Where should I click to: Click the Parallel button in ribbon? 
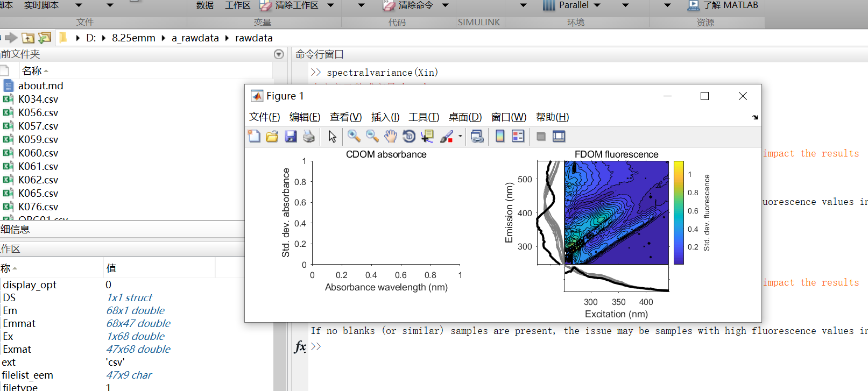pyautogui.click(x=566, y=5)
